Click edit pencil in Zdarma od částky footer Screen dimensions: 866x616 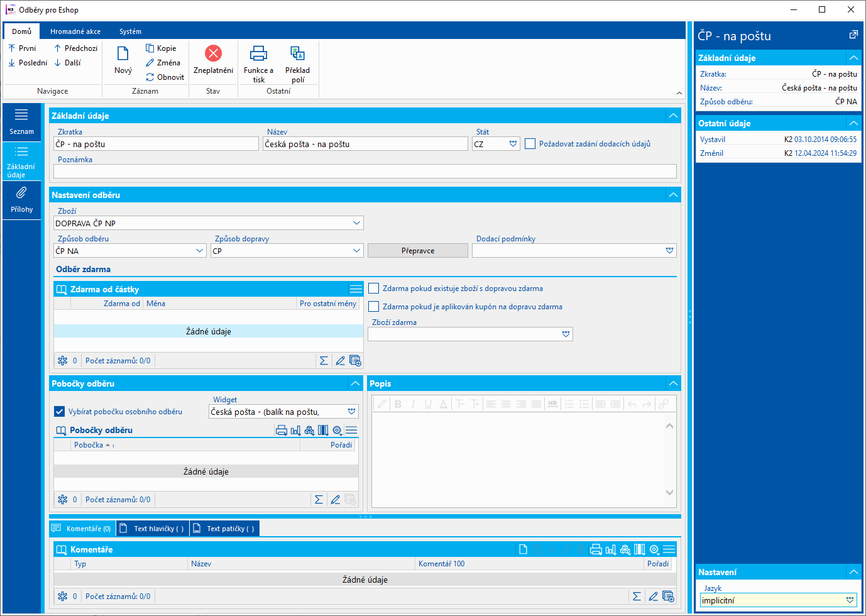(340, 361)
